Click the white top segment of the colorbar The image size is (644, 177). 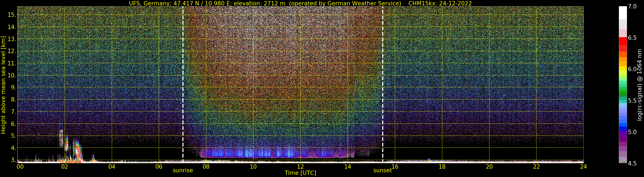623,12
